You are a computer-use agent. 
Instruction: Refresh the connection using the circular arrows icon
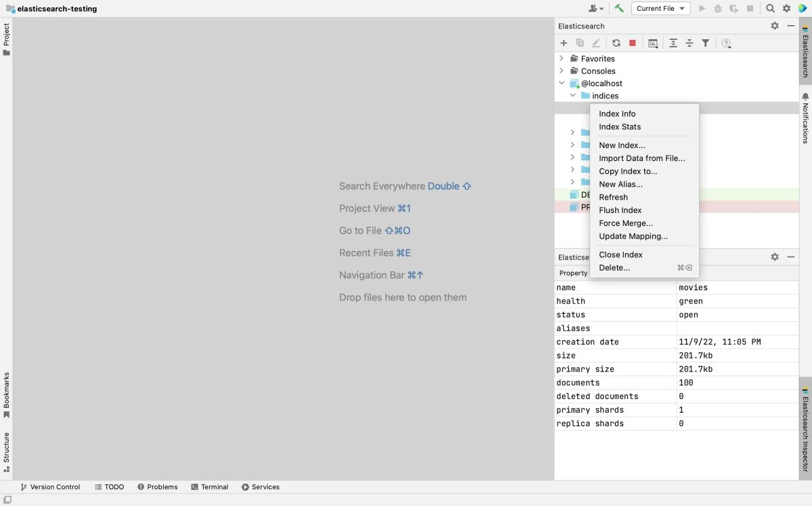coord(616,43)
